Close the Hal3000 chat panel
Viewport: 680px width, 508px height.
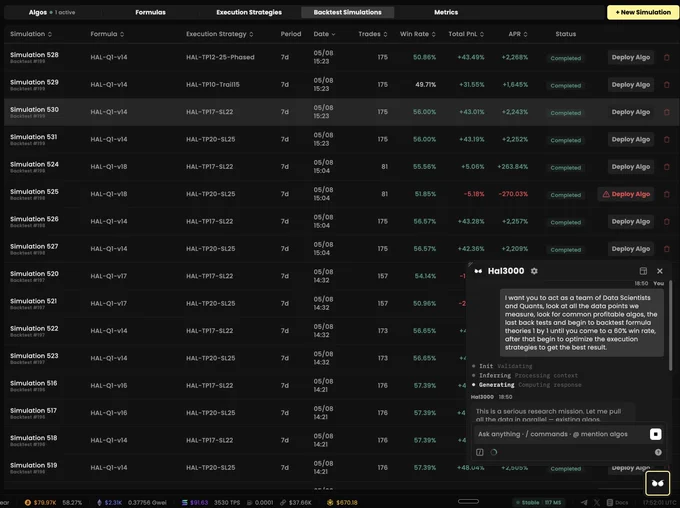coord(660,271)
